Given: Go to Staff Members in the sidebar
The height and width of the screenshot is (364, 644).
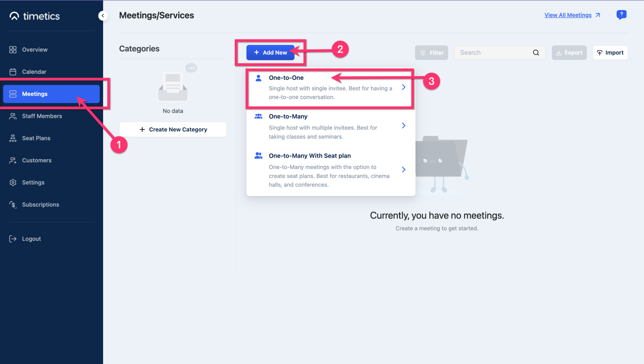Looking at the screenshot, I should click(x=42, y=116).
